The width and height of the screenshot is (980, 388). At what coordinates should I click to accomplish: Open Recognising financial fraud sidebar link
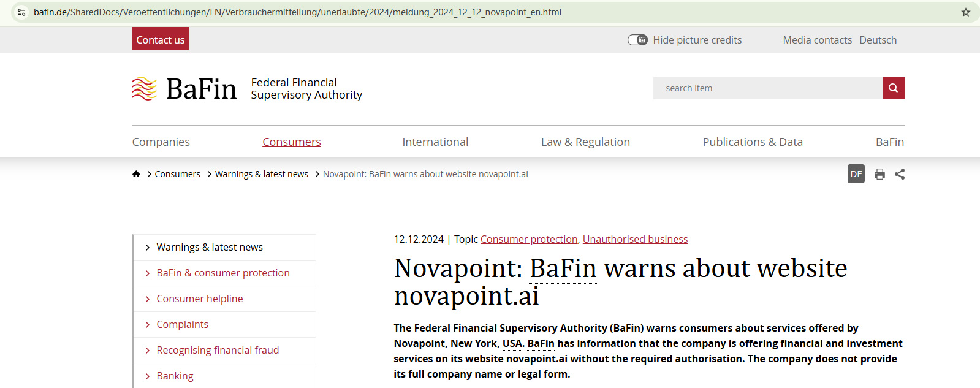(x=218, y=351)
